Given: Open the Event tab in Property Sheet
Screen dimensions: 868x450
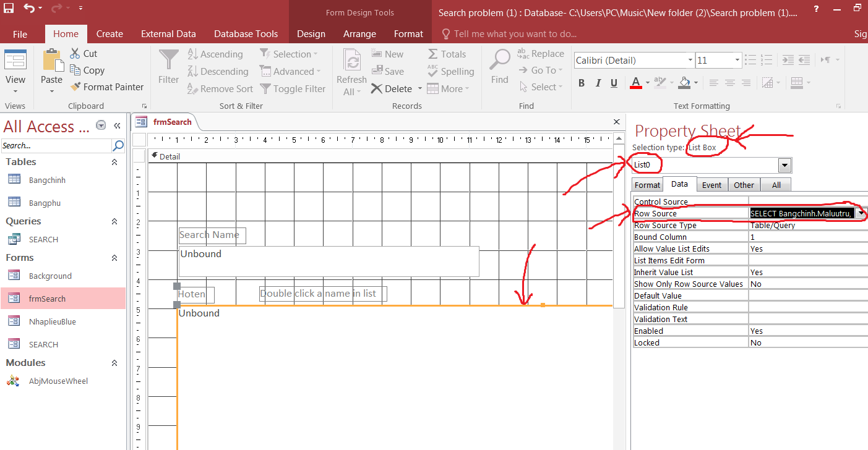Looking at the screenshot, I should 711,185.
